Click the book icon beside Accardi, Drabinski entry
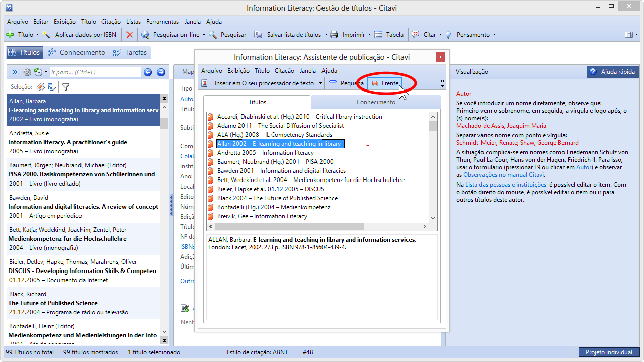 (x=211, y=117)
